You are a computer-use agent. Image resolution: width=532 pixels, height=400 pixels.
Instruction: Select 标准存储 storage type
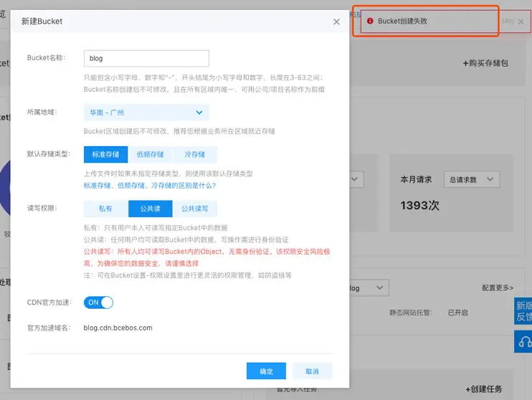[105, 154]
